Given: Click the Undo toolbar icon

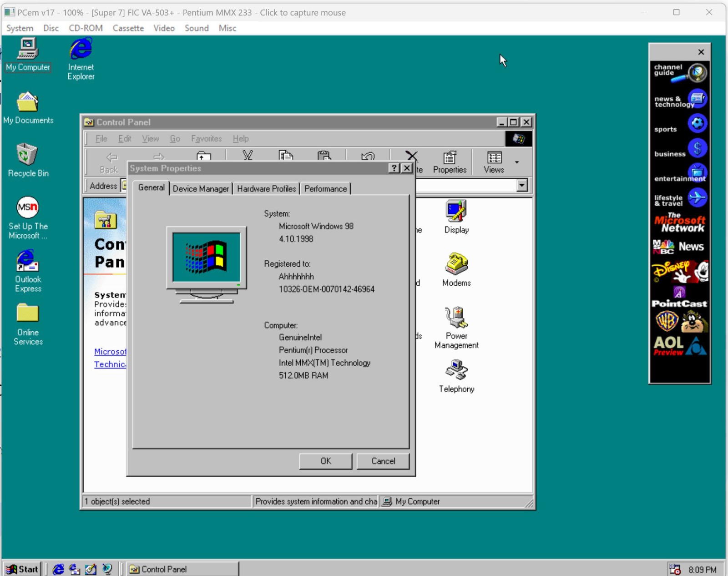Looking at the screenshot, I should (x=368, y=156).
